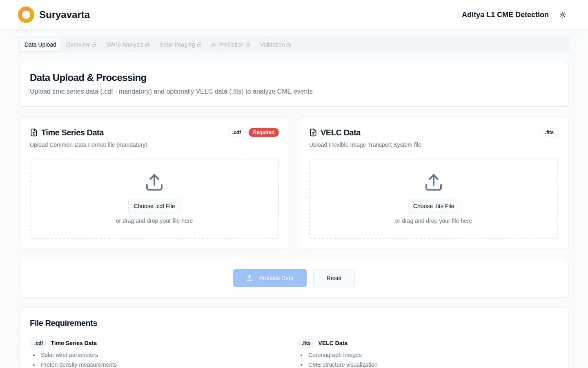Click the .fits badge under File Requirements

tap(306, 343)
